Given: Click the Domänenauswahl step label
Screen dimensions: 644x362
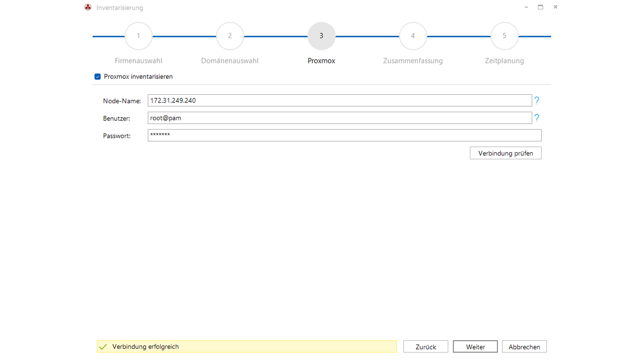Looking at the screenshot, I should [x=230, y=61].
